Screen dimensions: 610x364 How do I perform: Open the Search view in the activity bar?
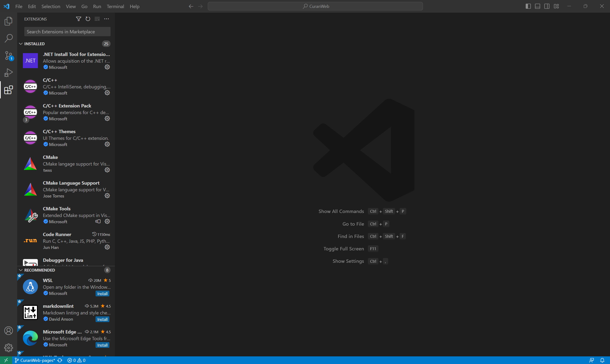coord(8,38)
